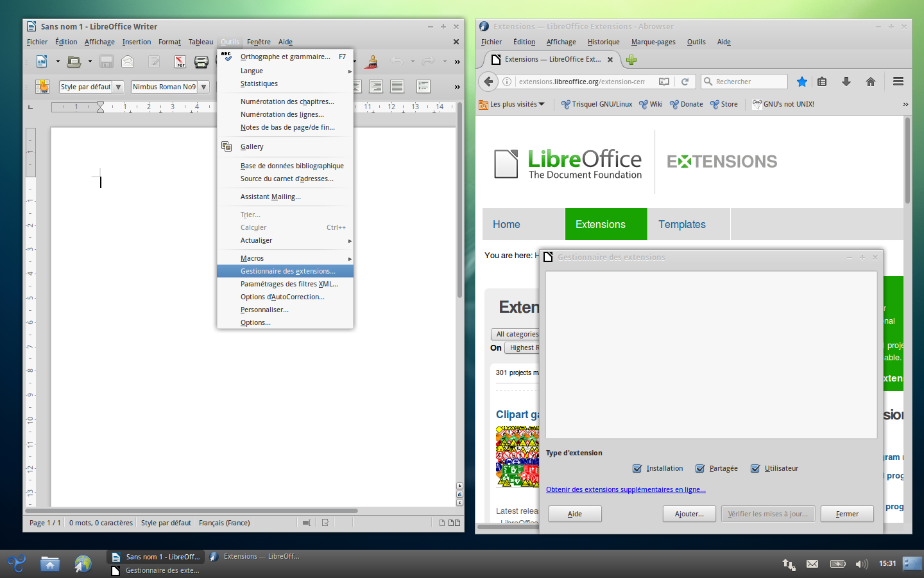Click the volume speaker icon in system tray
The height and width of the screenshot is (578, 924).
[862, 564]
